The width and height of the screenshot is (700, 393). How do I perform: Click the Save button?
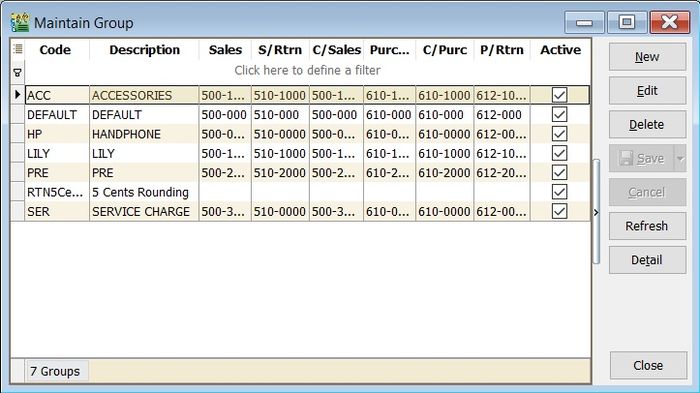click(642, 158)
